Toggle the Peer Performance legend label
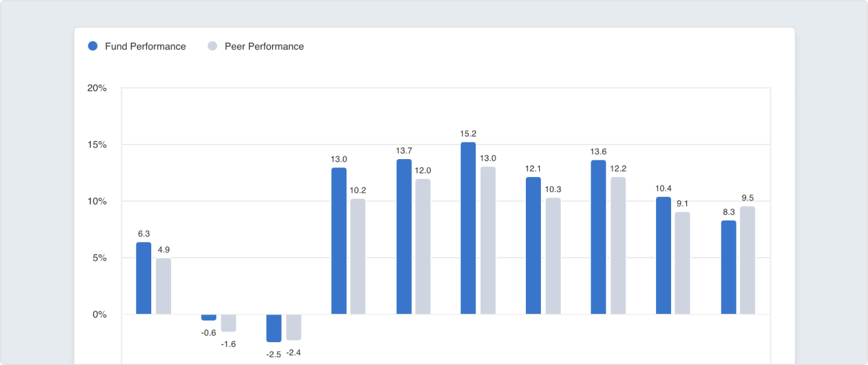The image size is (868, 365). click(x=264, y=46)
